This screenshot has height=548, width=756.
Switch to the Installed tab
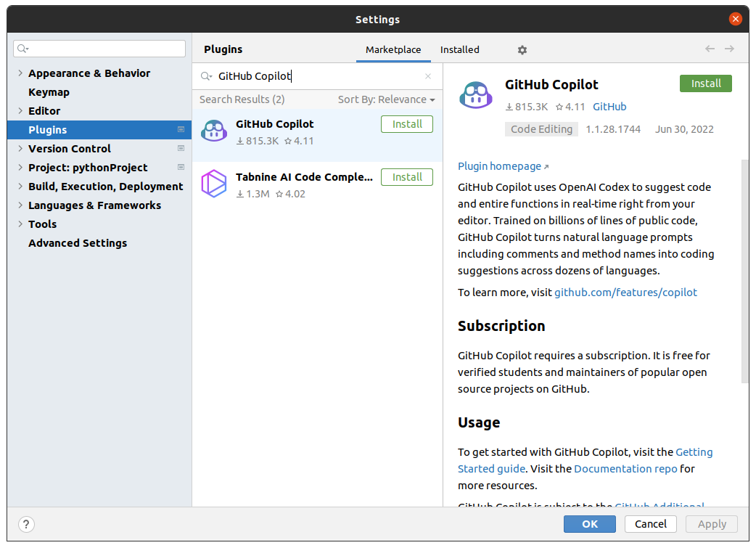pyautogui.click(x=459, y=49)
